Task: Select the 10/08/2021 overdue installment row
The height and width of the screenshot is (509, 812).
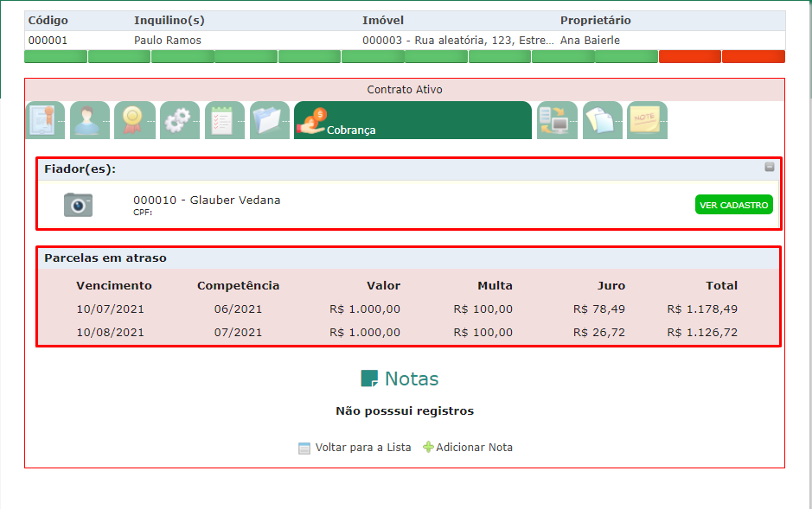Action: (x=406, y=332)
